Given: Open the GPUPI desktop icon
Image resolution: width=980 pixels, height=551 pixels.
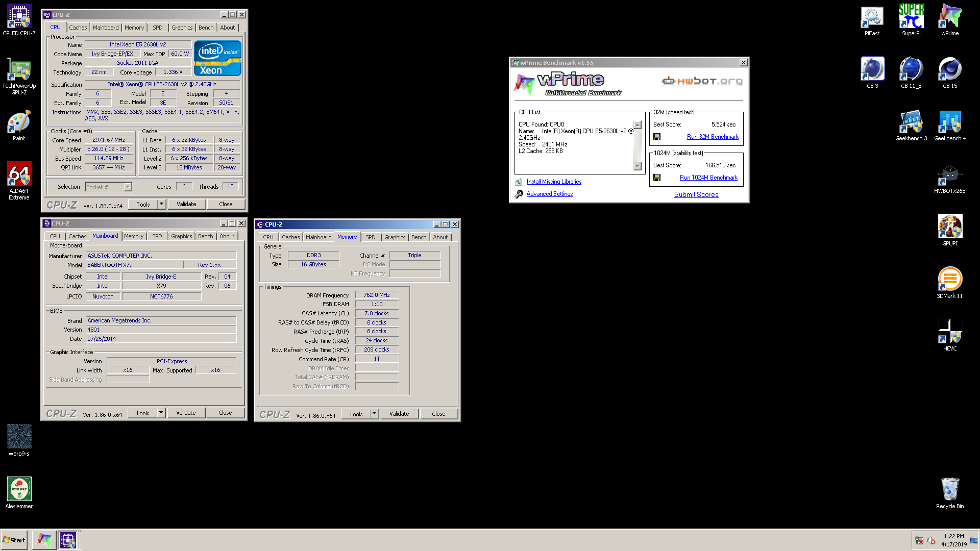Looking at the screenshot, I should point(950,231).
